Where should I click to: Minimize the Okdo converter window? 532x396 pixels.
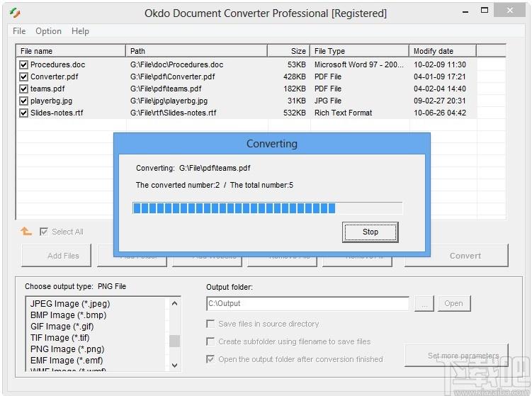point(465,11)
